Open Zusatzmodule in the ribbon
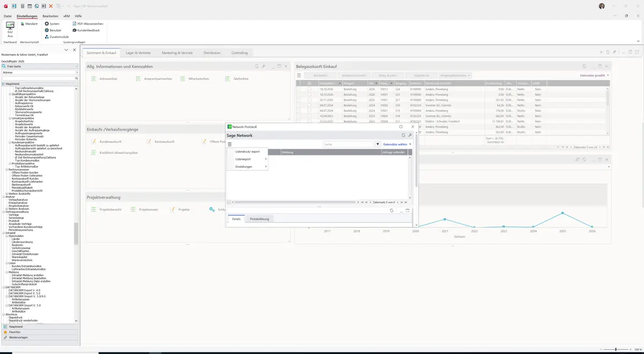This screenshot has width=644, height=354. pos(56,36)
